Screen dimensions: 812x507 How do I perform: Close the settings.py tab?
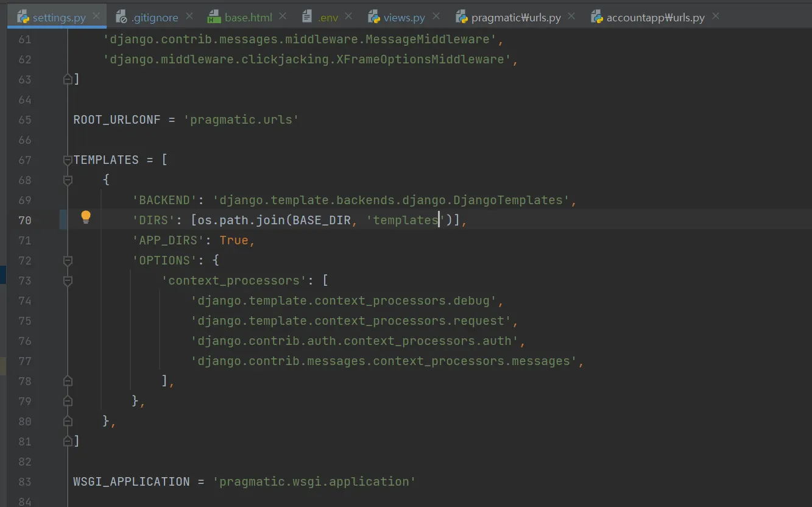click(97, 16)
